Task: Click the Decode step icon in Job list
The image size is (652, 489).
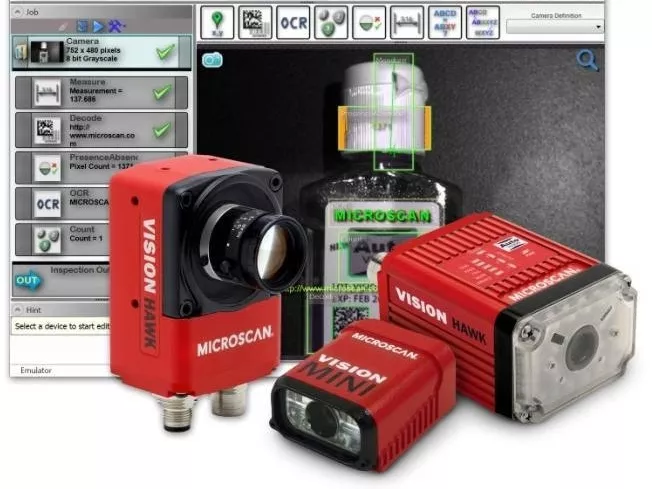Action: [x=47, y=130]
